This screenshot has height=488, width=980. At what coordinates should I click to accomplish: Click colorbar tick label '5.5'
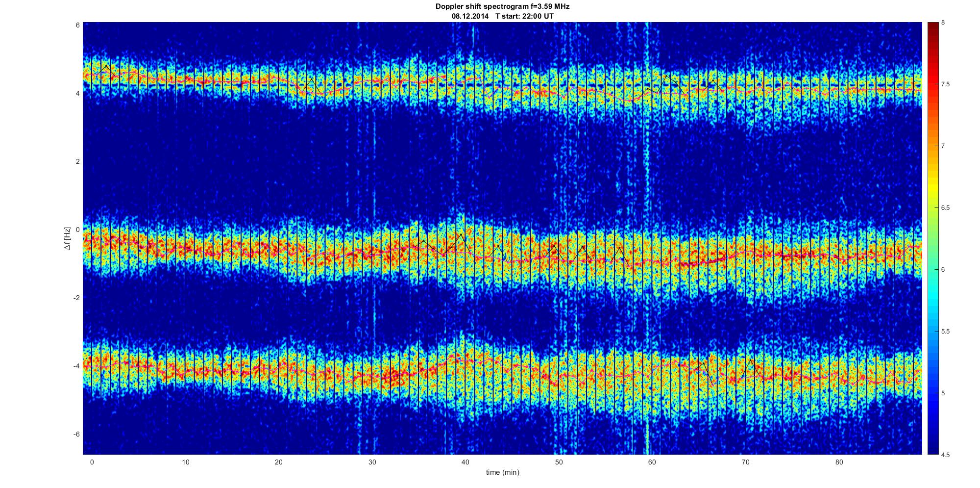pyautogui.click(x=946, y=332)
